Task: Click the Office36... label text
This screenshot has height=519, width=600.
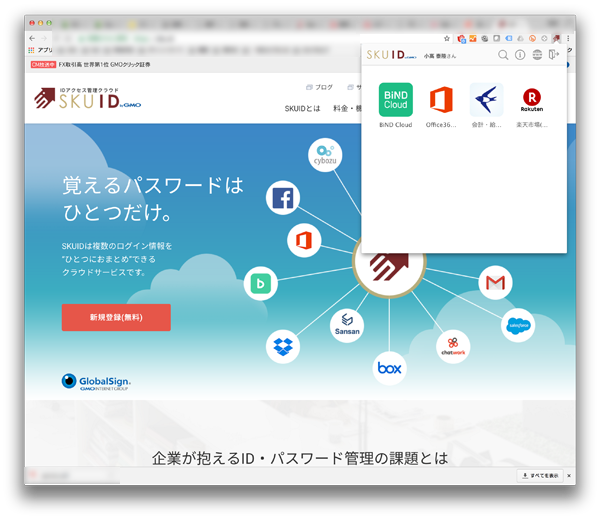Action: (x=441, y=125)
